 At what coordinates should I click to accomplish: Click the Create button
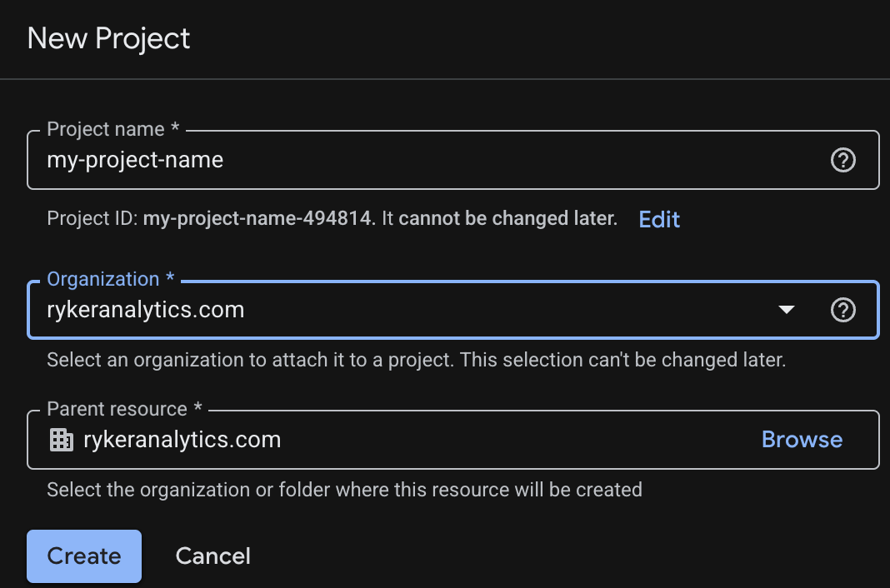(84, 556)
